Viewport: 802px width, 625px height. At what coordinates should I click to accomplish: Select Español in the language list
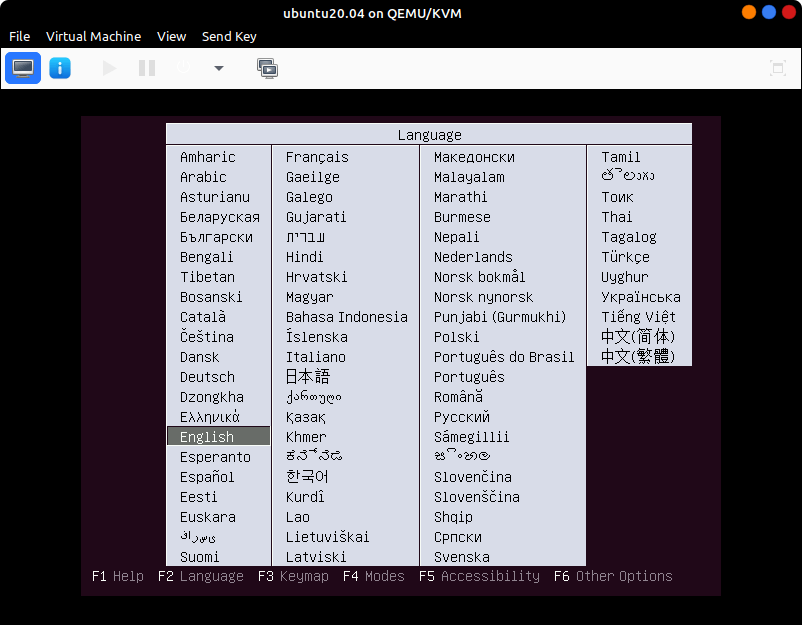click(207, 477)
